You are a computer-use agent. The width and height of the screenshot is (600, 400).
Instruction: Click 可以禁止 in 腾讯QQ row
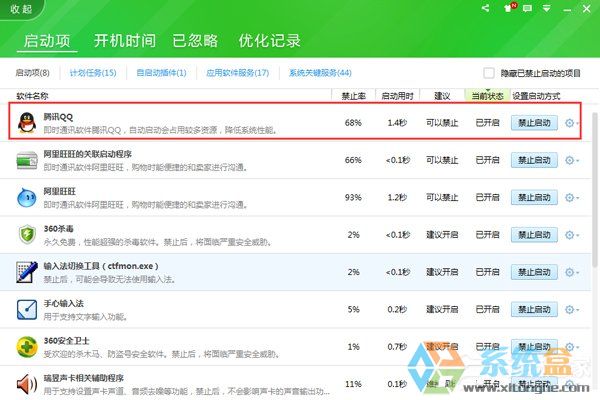click(x=442, y=123)
